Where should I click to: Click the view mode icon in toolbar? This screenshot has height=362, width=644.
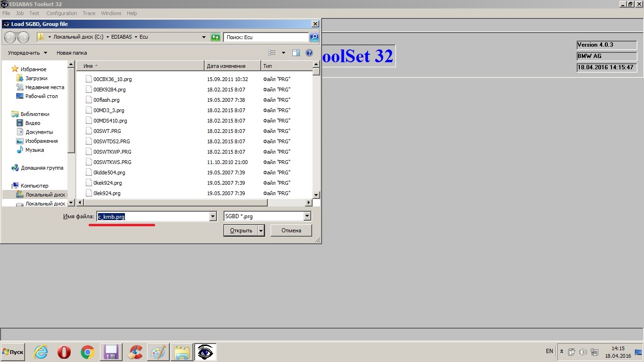coord(272,53)
